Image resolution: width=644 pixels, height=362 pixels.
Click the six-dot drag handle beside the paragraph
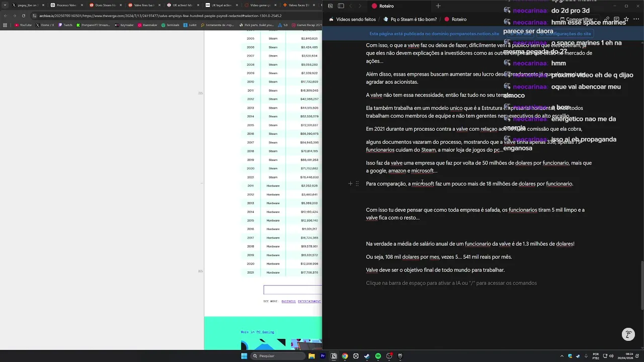pos(357,184)
